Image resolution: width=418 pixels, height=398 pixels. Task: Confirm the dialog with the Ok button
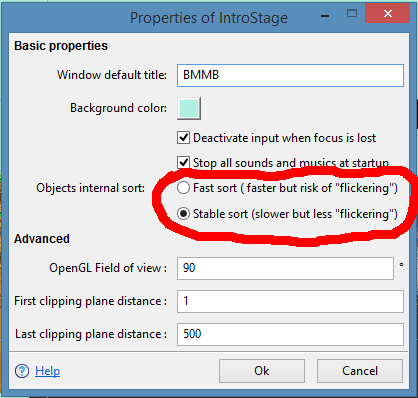(262, 371)
